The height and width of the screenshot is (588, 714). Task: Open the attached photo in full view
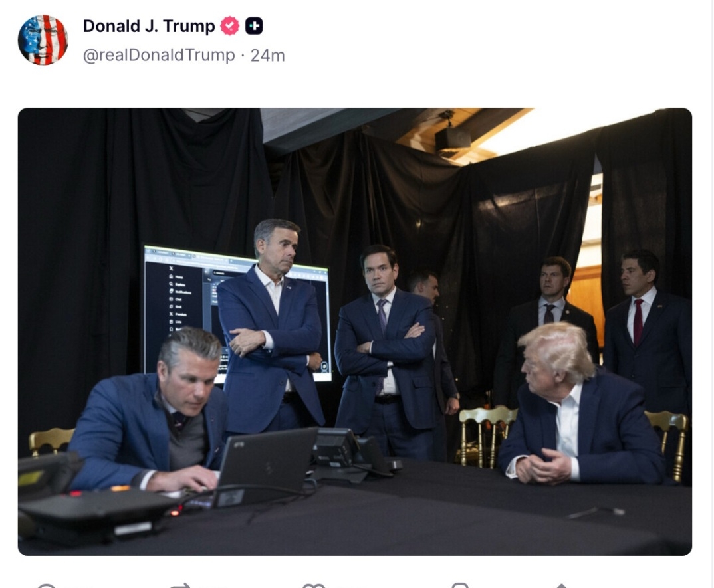click(355, 332)
